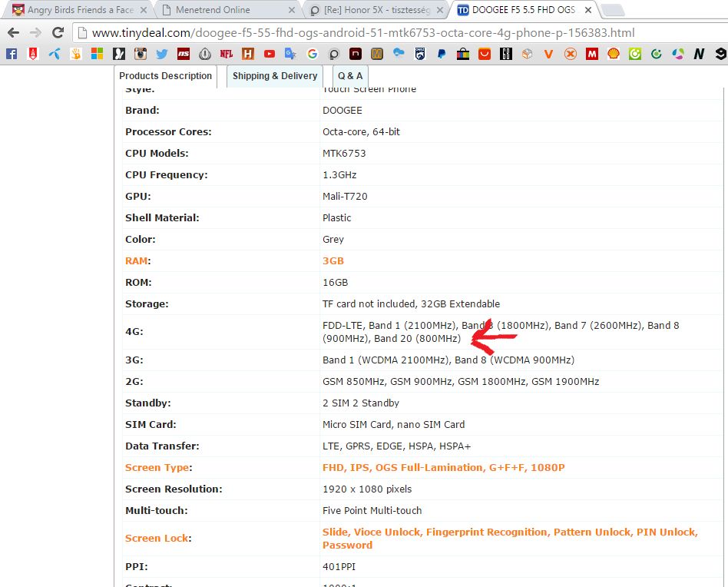
Task: Open the Twitter bird bookmark
Action: pos(161,54)
